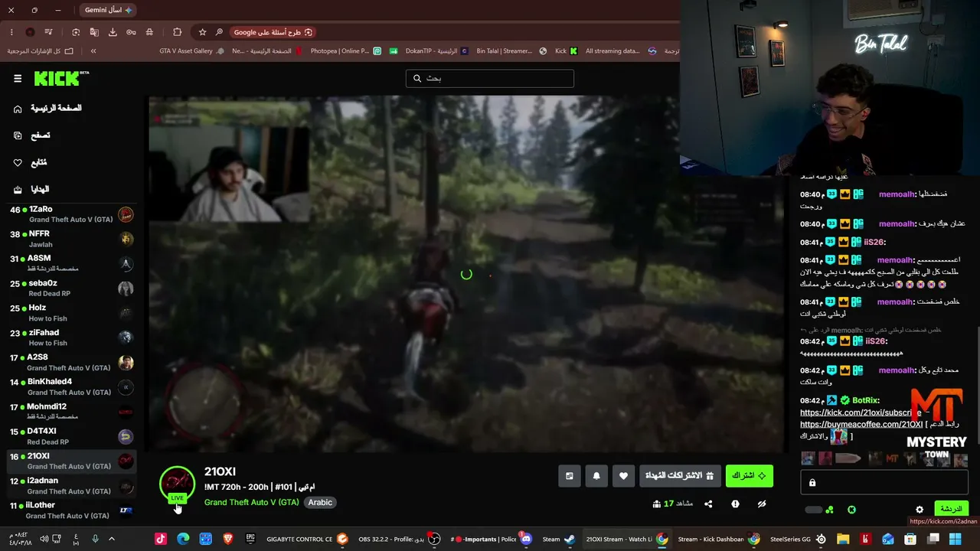The image size is (980, 551).
Task: Share the stream via share icon
Action: point(708,504)
